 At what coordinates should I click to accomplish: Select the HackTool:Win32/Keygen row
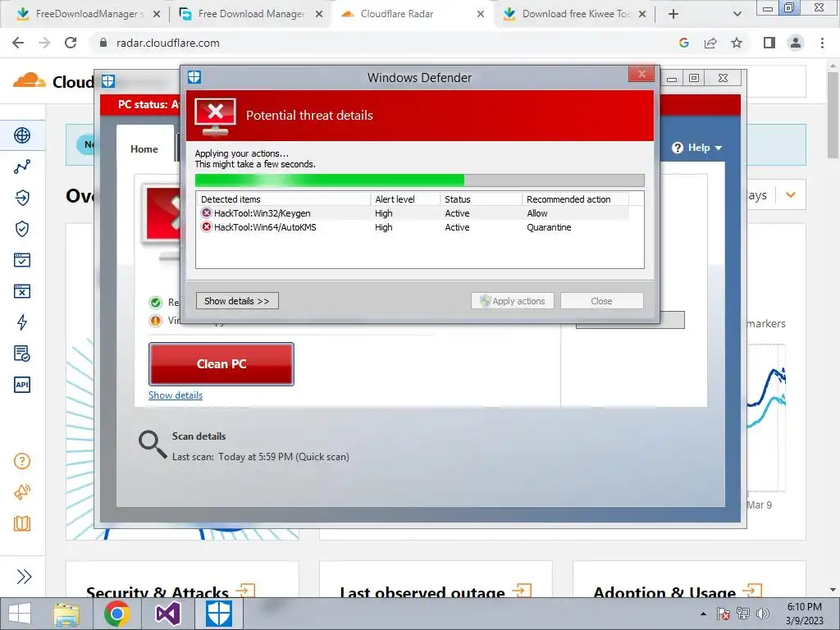[413, 213]
